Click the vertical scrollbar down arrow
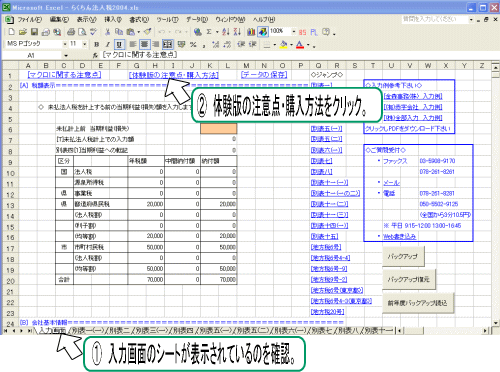 (x=496, y=323)
